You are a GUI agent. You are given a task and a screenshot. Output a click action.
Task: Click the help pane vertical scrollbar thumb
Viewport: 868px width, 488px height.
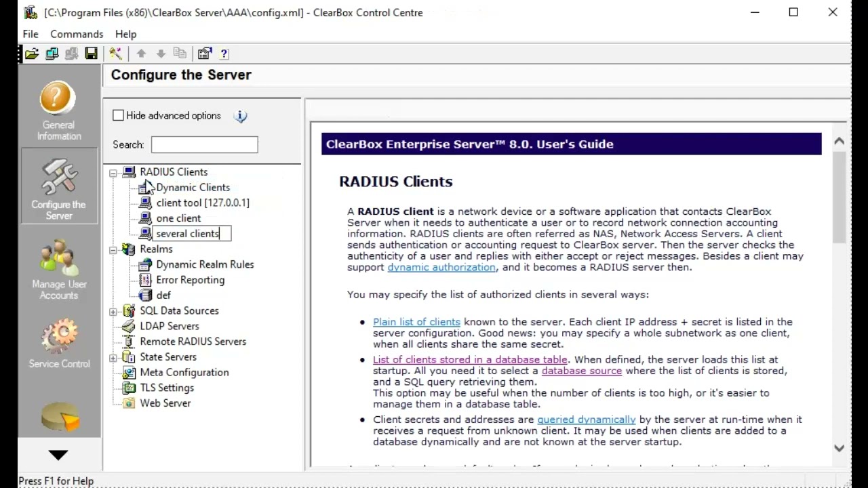(839, 197)
